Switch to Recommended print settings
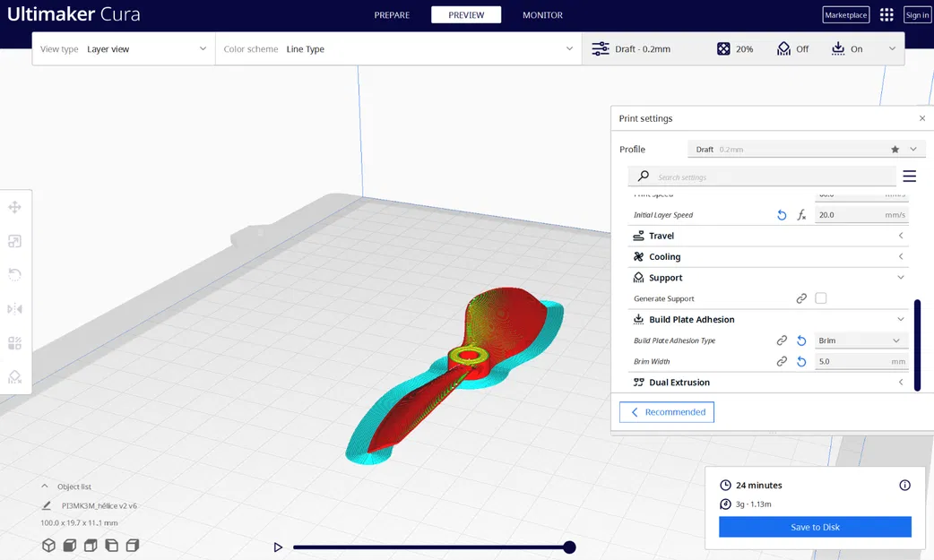This screenshot has width=934, height=560. pos(667,411)
